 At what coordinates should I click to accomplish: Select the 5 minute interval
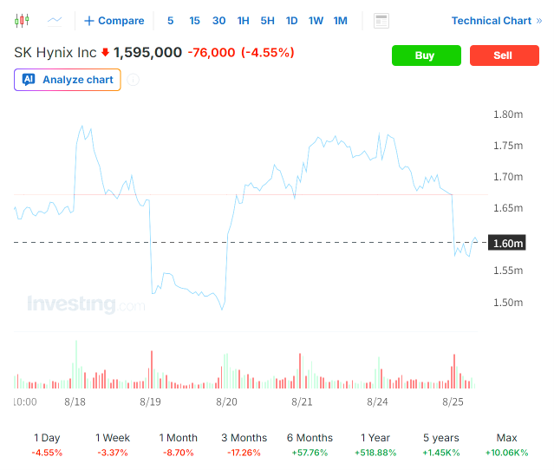coord(170,20)
